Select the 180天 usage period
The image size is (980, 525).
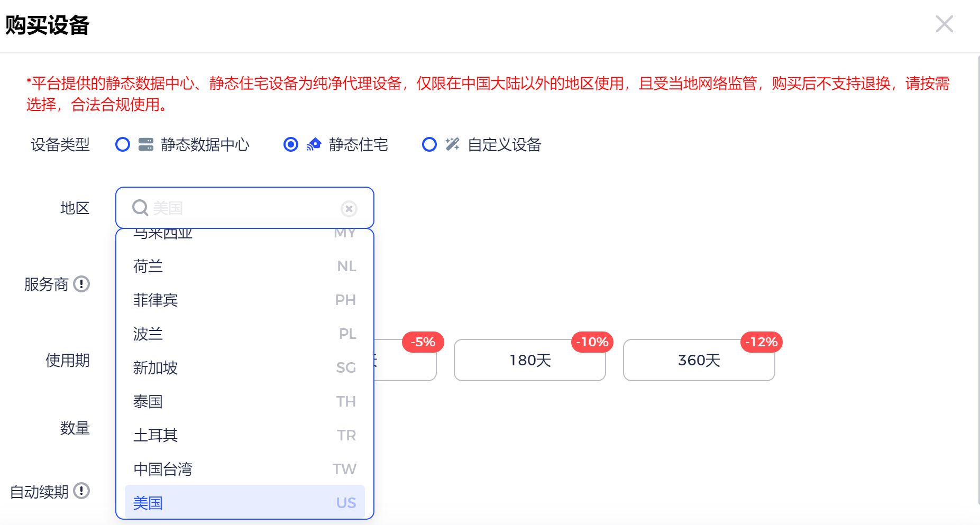[530, 360]
